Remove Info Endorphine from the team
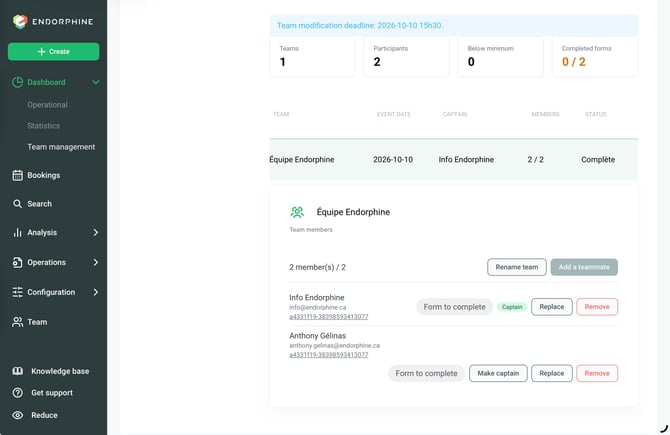 coord(597,307)
